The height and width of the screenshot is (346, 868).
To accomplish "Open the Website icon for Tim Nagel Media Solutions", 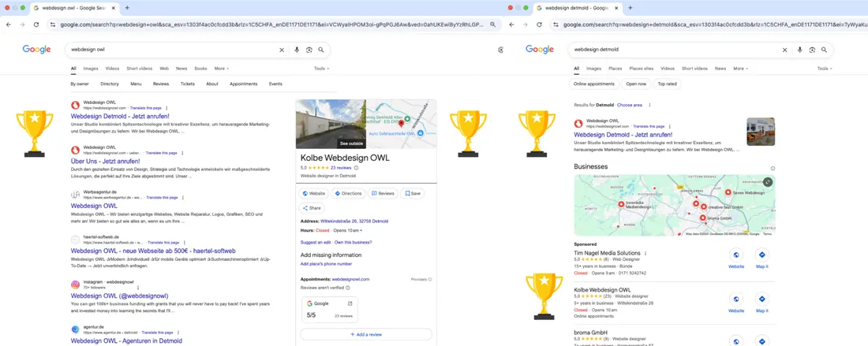I will 736,255.
